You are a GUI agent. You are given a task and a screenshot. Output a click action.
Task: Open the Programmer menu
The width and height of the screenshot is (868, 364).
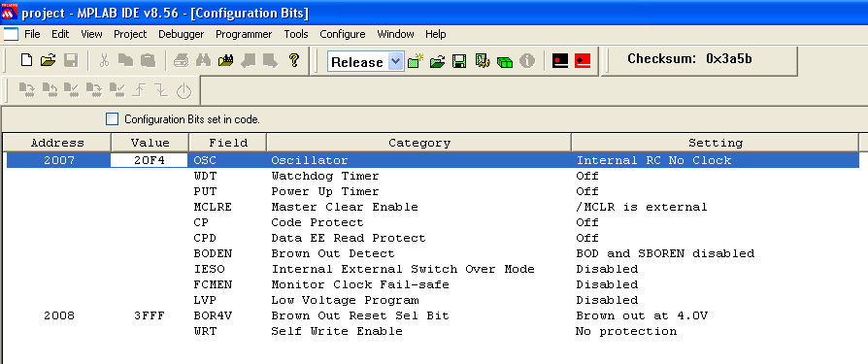click(x=244, y=34)
